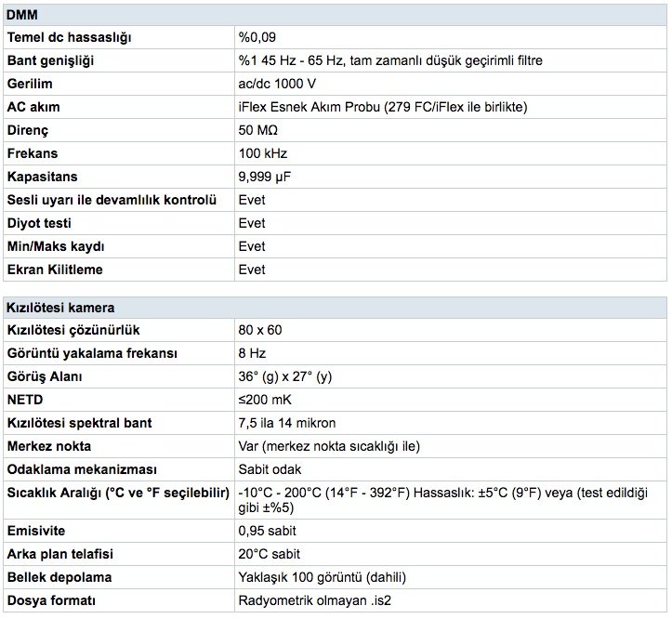The width and height of the screenshot is (672, 619).
Task: Click Evet next to Ekran Kilitleme
Action: click(x=252, y=270)
